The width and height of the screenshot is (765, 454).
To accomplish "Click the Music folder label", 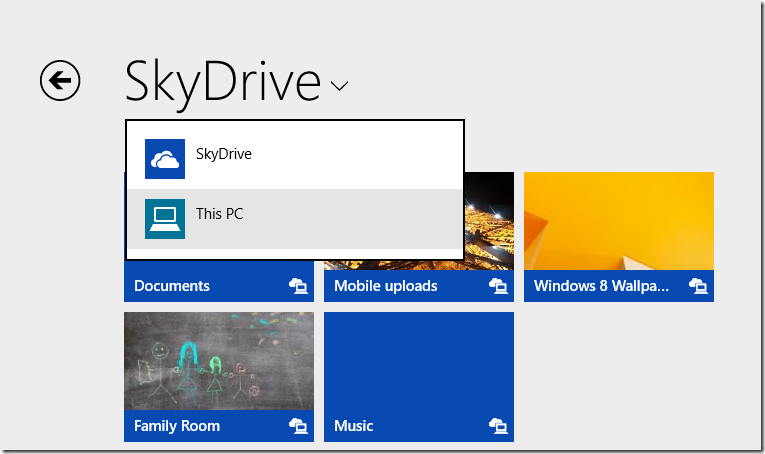I will [354, 426].
